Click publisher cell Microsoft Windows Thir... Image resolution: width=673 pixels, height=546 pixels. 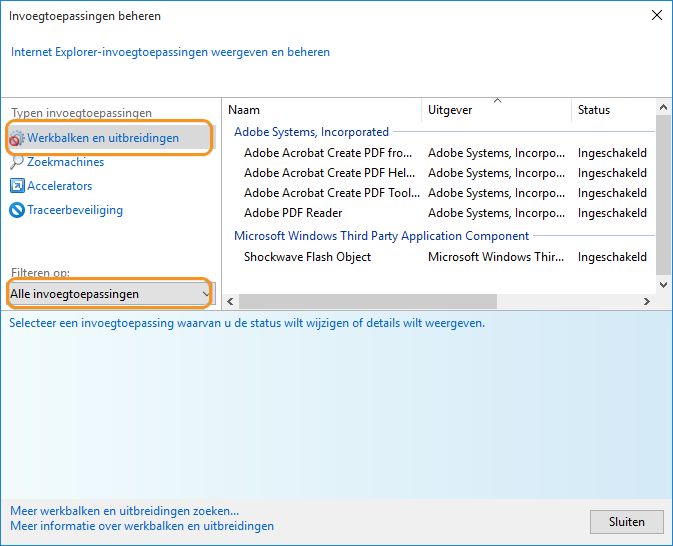[x=496, y=257]
